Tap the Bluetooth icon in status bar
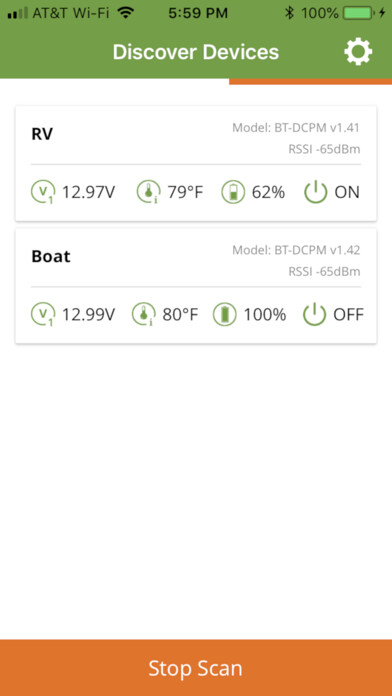The height and width of the screenshot is (696, 392). click(289, 13)
